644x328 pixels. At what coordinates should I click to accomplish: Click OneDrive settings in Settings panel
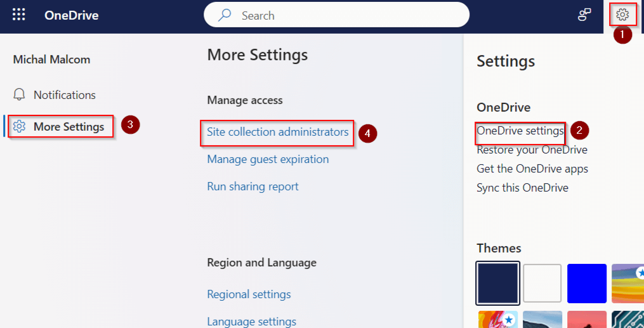pos(520,131)
